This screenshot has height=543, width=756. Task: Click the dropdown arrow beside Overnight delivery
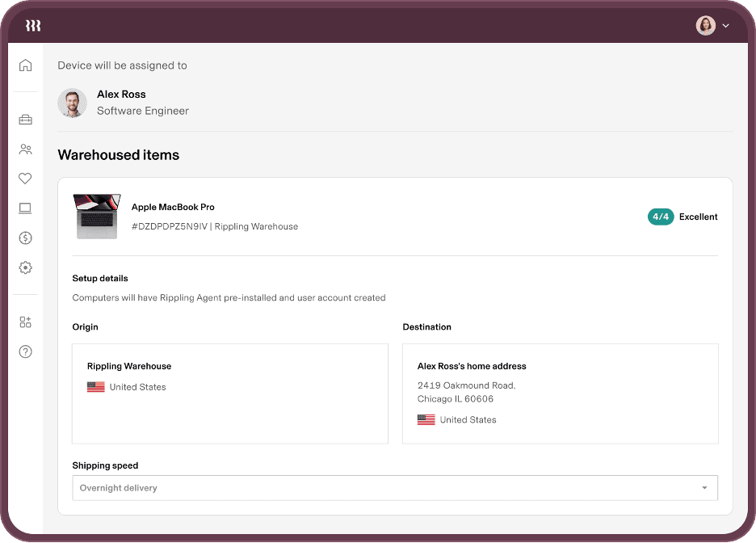(x=704, y=488)
